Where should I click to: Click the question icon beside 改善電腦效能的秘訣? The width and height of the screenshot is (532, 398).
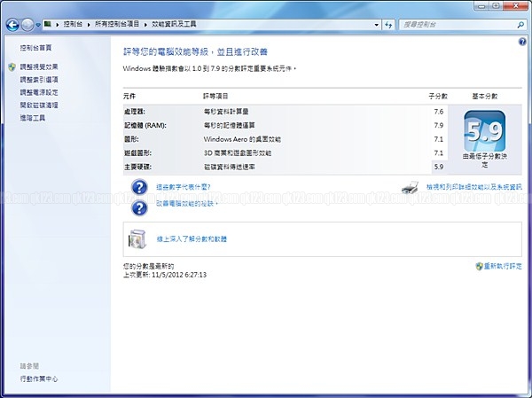139,207
